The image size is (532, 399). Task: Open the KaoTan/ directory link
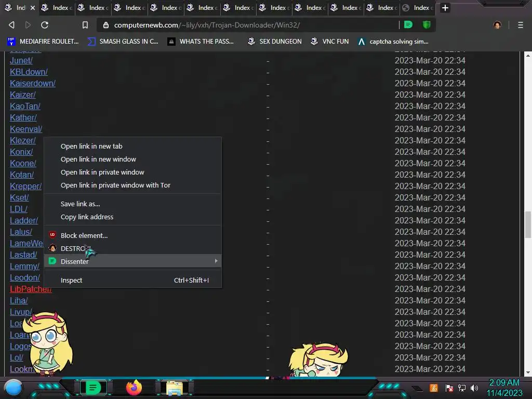pyautogui.click(x=25, y=106)
